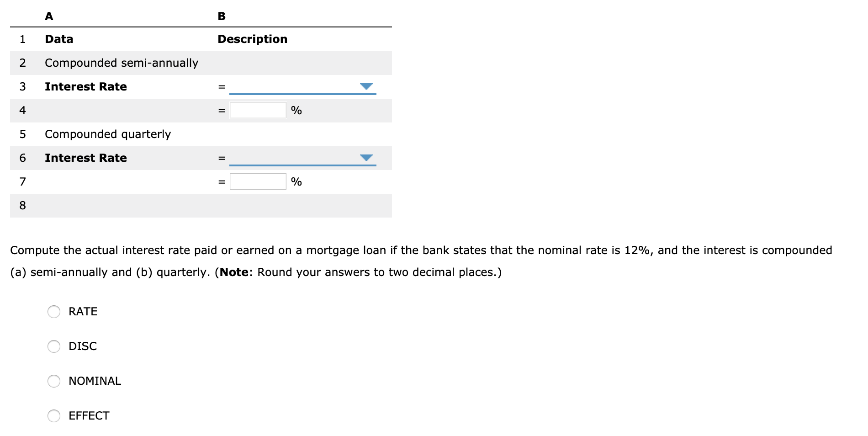Click the percent sign next to row 4 field

point(296,110)
